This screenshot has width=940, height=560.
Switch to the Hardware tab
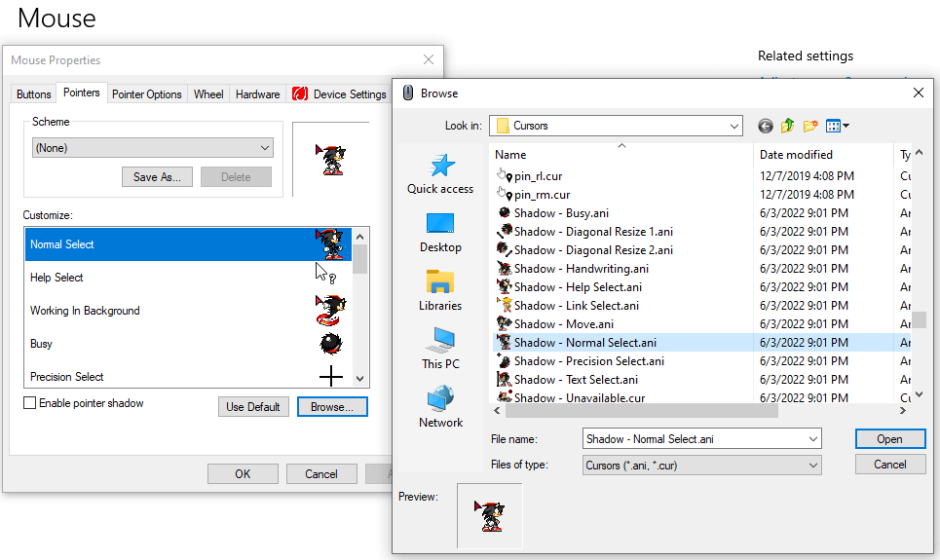click(x=258, y=94)
